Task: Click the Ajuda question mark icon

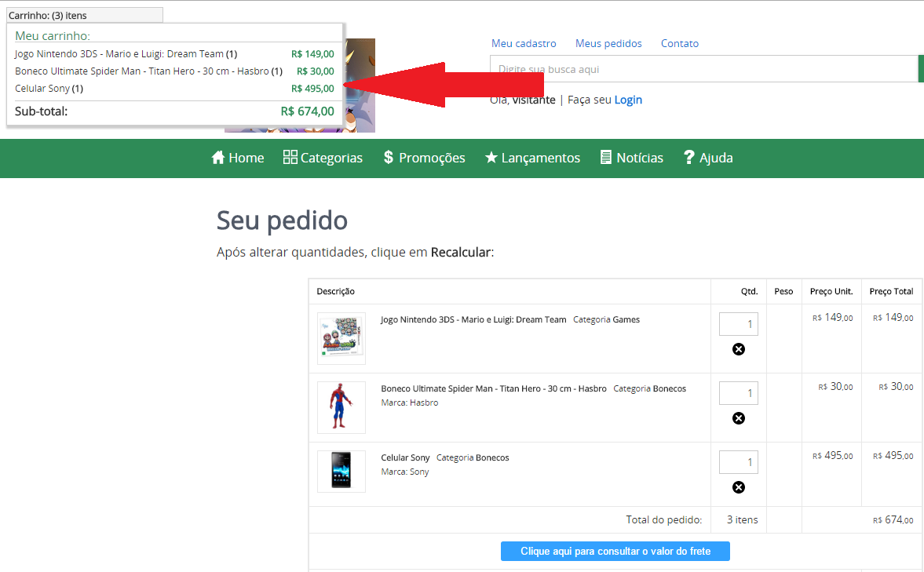Action: click(688, 157)
